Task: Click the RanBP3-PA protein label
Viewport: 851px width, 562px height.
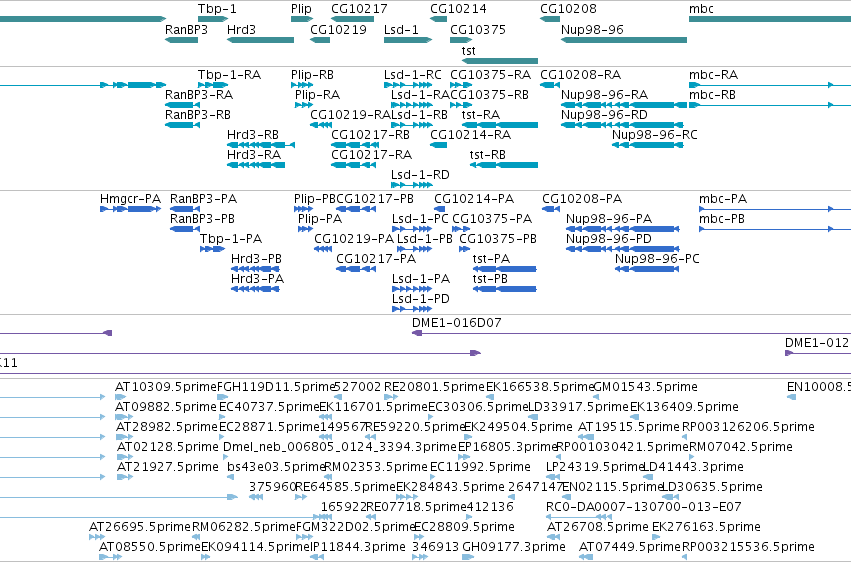Action: [x=204, y=199]
